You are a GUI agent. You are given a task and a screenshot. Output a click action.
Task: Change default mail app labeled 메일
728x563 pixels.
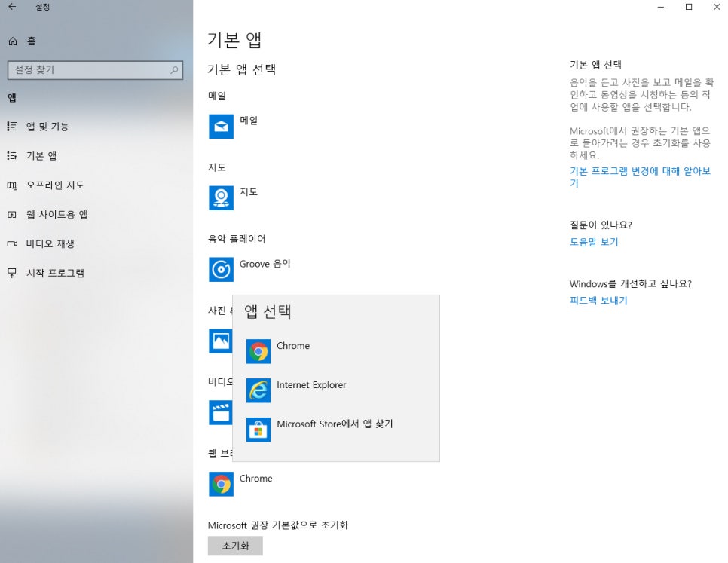[x=249, y=121]
